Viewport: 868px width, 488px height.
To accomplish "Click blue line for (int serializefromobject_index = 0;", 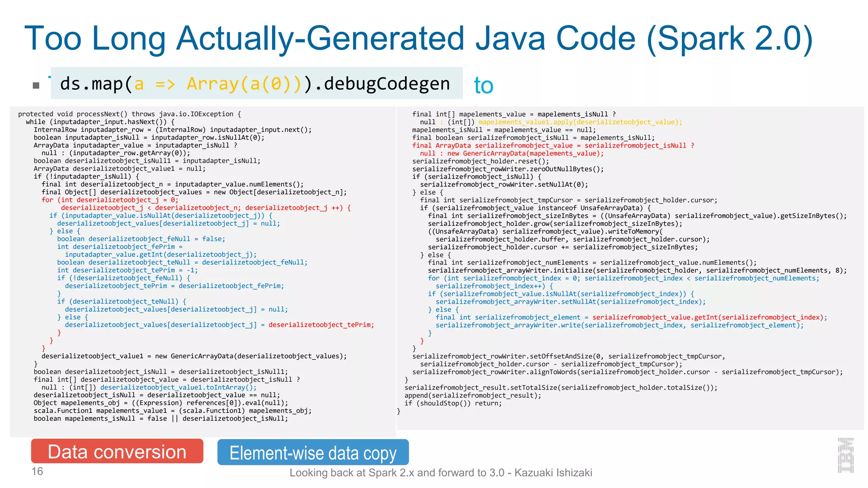I will (x=624, y=278).
